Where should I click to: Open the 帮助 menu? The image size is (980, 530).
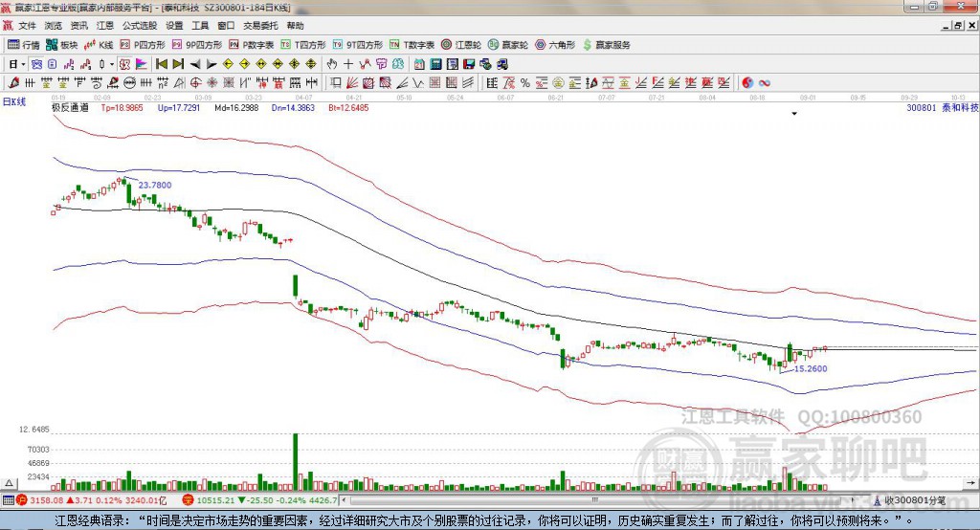295,26
